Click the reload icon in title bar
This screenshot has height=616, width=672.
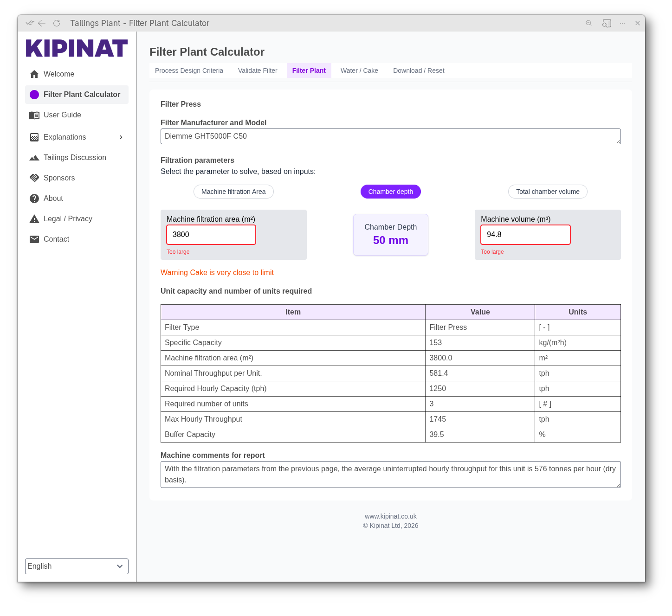click(x=57, y=23)
